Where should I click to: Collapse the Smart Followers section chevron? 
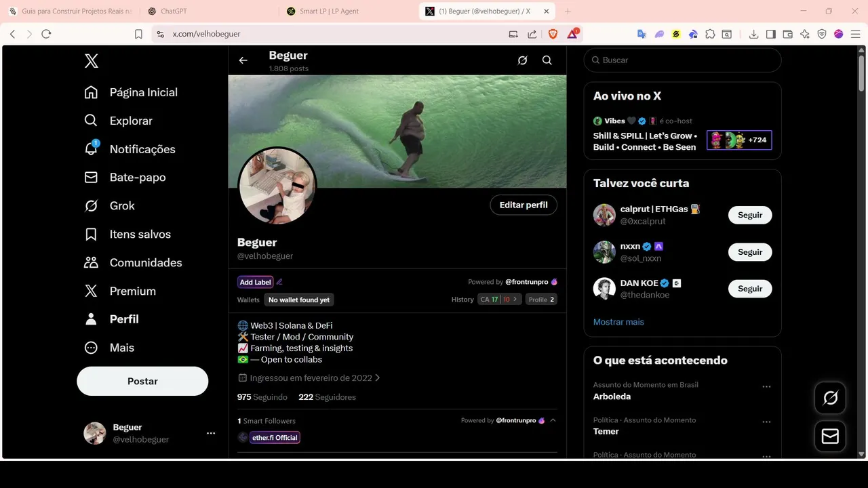tap(553, 420)
